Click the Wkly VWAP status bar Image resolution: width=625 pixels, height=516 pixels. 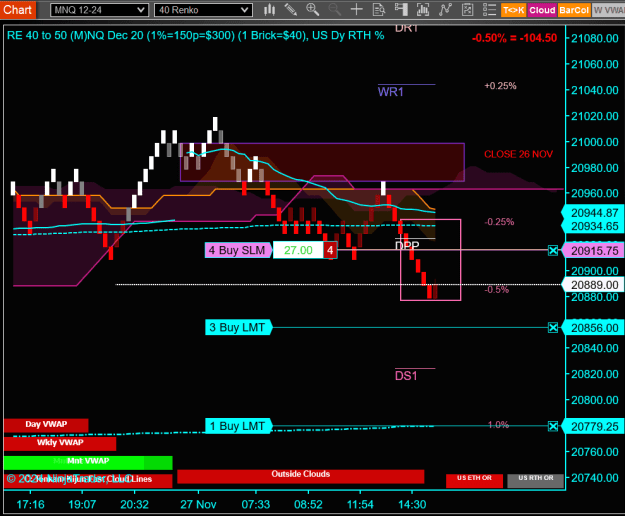pyautogui.click(x=60, y=443)
